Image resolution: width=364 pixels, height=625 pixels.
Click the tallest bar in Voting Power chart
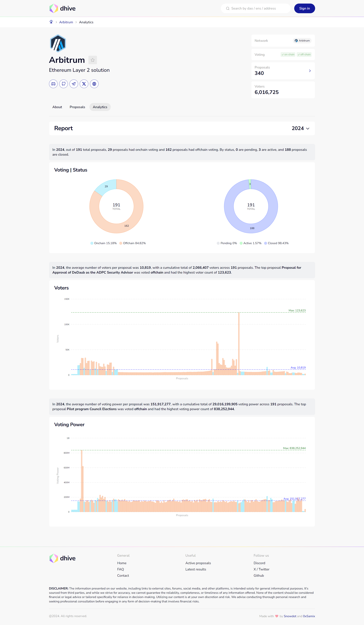[x=82, y=481]
